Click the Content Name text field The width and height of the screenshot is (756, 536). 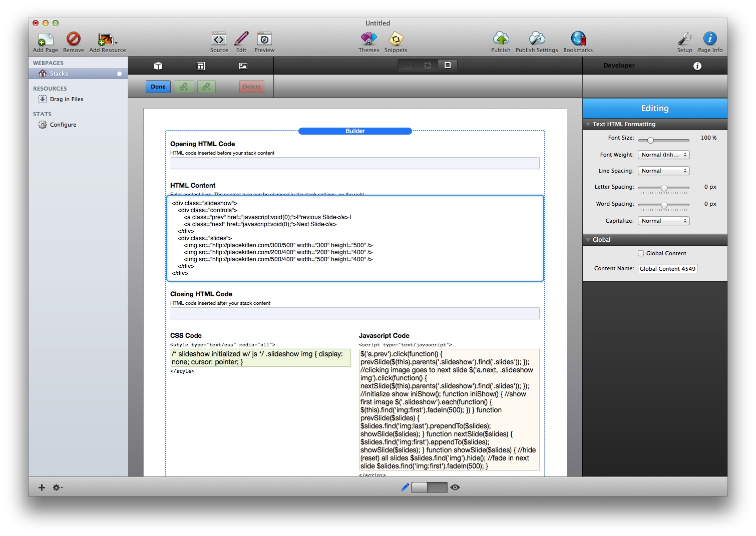click(x=667, y=269)
